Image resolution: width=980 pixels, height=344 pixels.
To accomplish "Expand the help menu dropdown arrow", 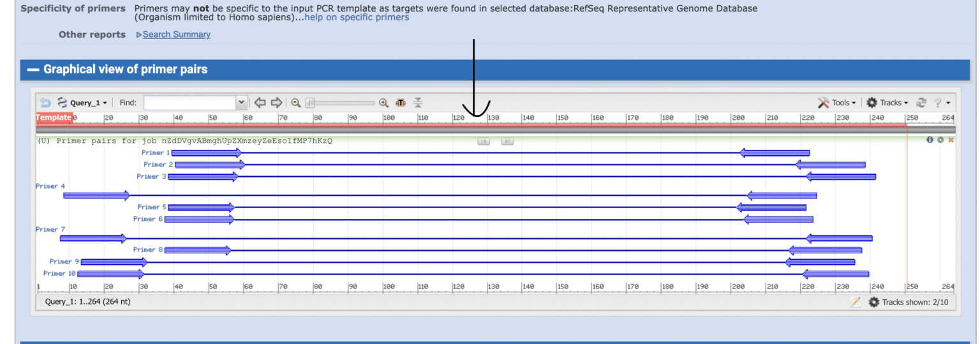I will tap(948, 103).
